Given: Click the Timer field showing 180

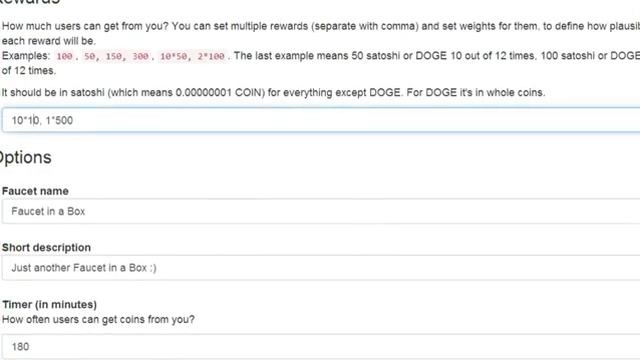Looking at the screenshot, I should coord(321,347).
